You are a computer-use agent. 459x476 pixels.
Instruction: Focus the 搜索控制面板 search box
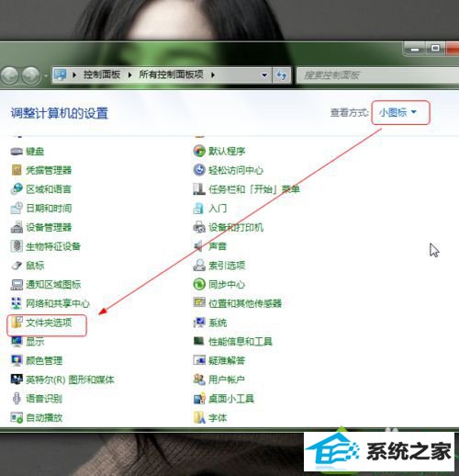(377, 75)
